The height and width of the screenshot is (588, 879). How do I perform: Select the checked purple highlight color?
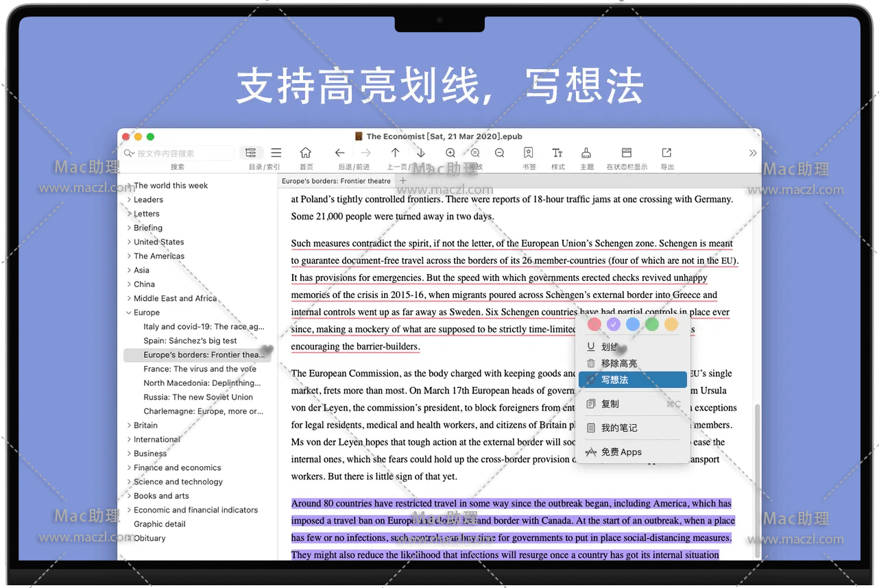614,324
